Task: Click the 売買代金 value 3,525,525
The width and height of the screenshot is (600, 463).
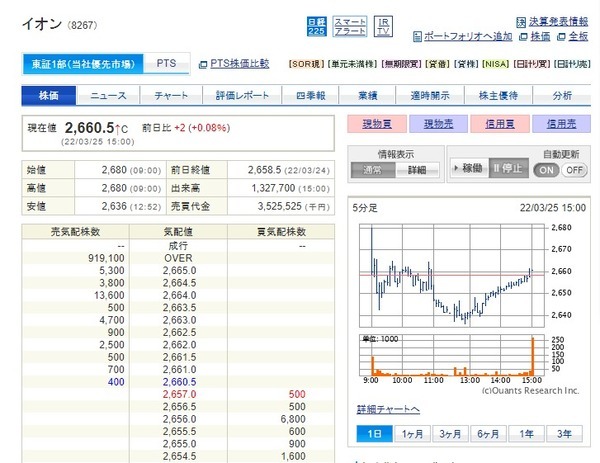Action: coord(279,207)
